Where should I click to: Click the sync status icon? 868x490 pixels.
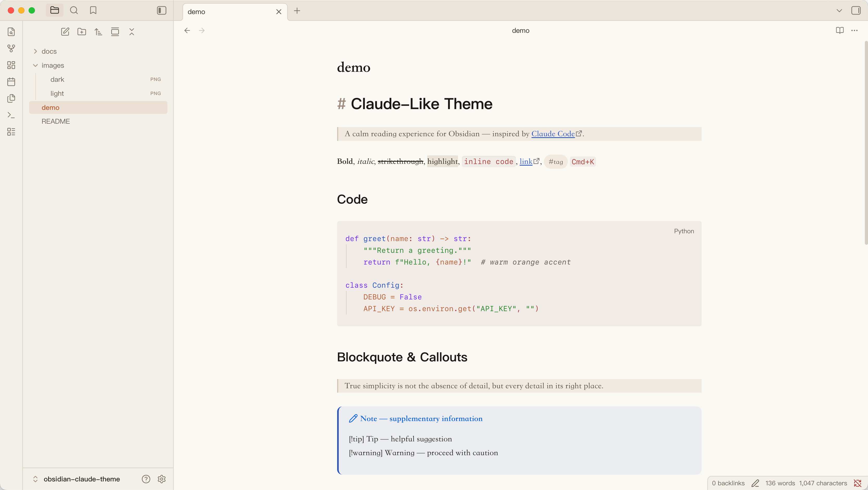(x=857, y=483)
